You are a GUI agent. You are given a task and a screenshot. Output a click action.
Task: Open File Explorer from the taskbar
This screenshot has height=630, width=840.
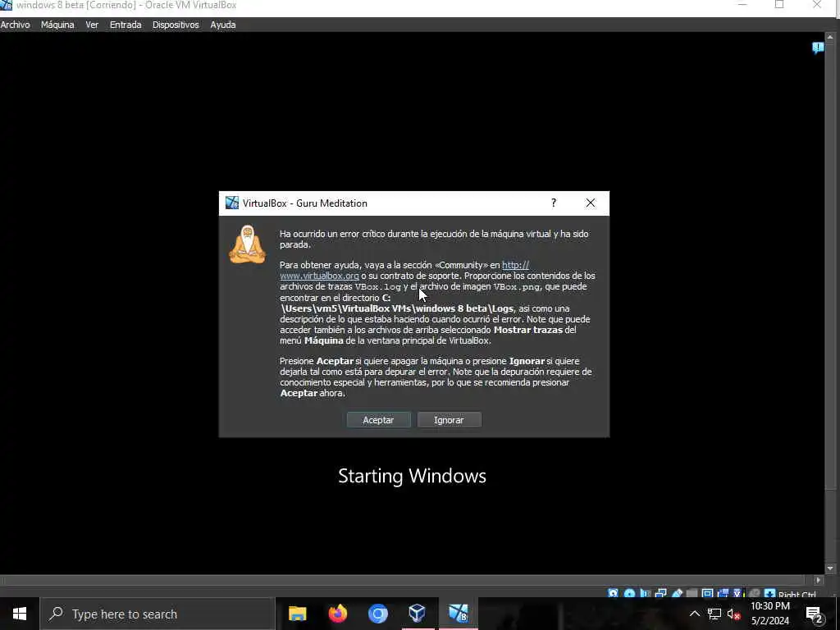tap(297, 614)
